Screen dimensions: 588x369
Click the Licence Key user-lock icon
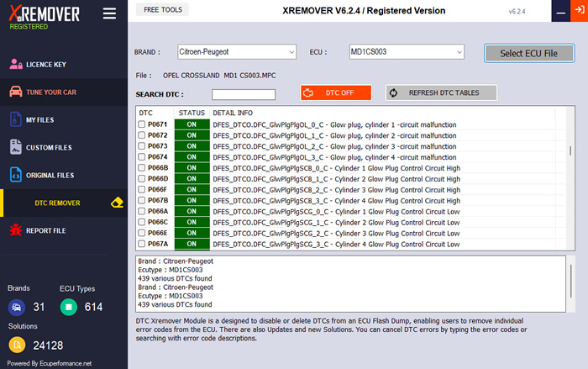pos(16,64)
